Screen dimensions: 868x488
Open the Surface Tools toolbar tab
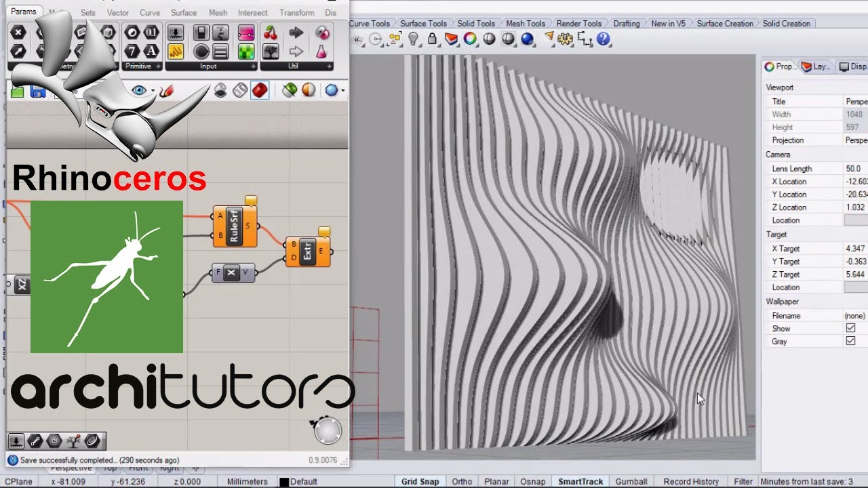(423, 23)
